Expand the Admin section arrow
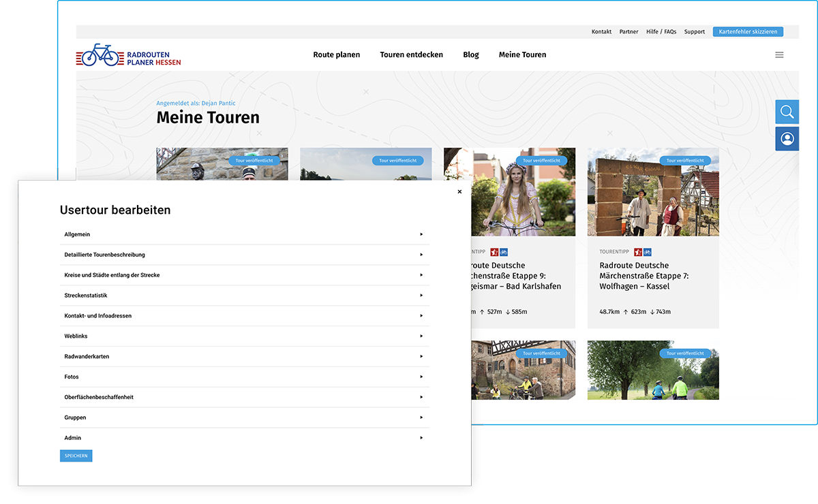The image size is (818, 504). tap(421, 438)
